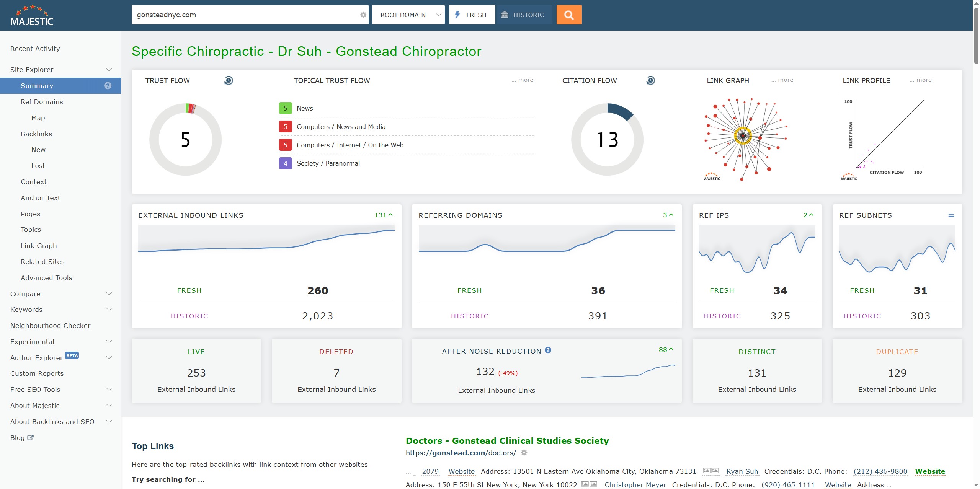The image size is (980, 489).
Task: Click the (212) 486-9800 phone link
Action: coord(880,471)
